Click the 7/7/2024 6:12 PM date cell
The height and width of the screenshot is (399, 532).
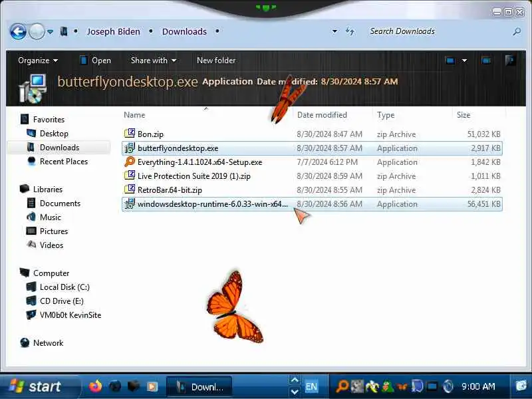tap(327, 162)
